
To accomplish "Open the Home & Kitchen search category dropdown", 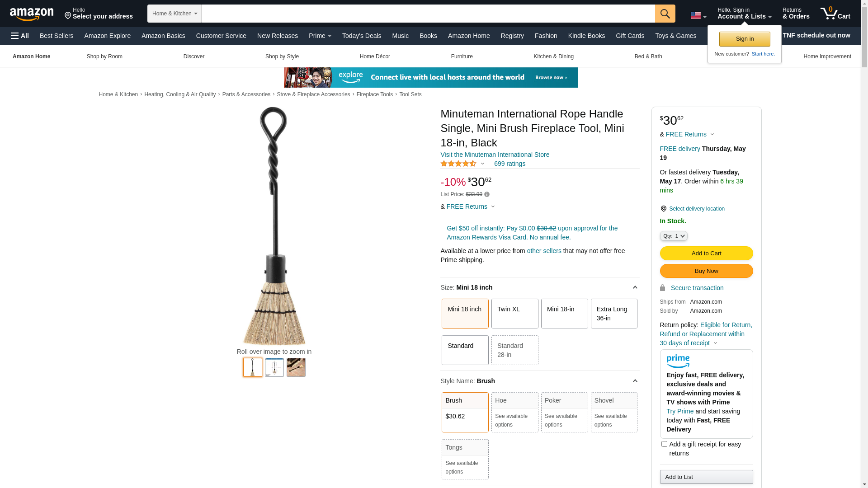I will tap(175, 14).
